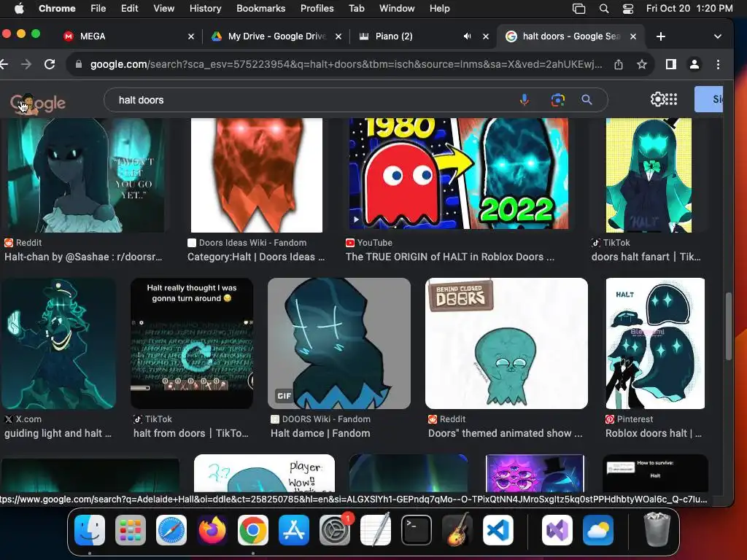Launch Firefox from the Dock
Screen dimensions: 747x560
(212, 530)
